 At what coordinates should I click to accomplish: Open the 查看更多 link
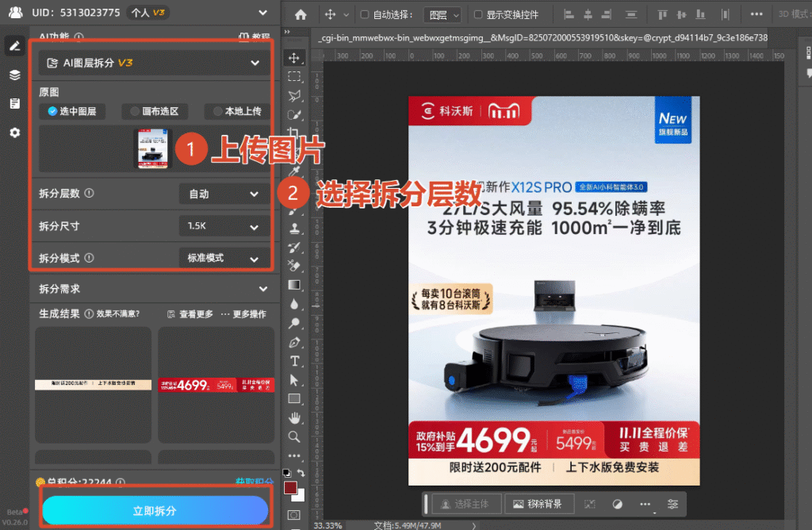pos(190,314)
